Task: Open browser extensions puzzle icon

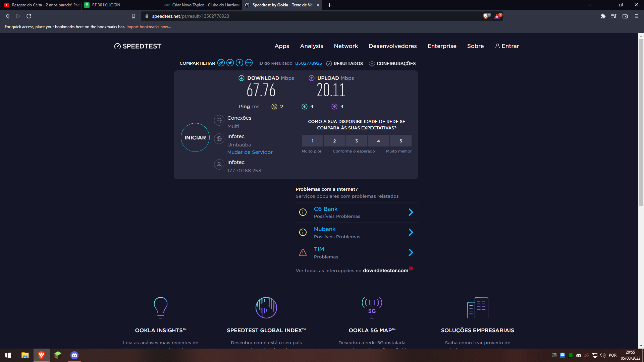Action: (603, 16)
